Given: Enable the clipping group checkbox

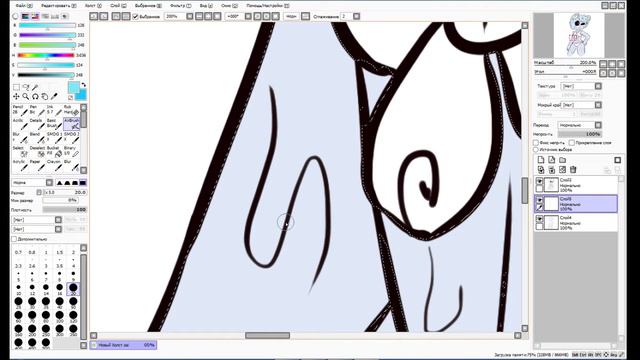Looking at the screenshot, I should 571,143.
